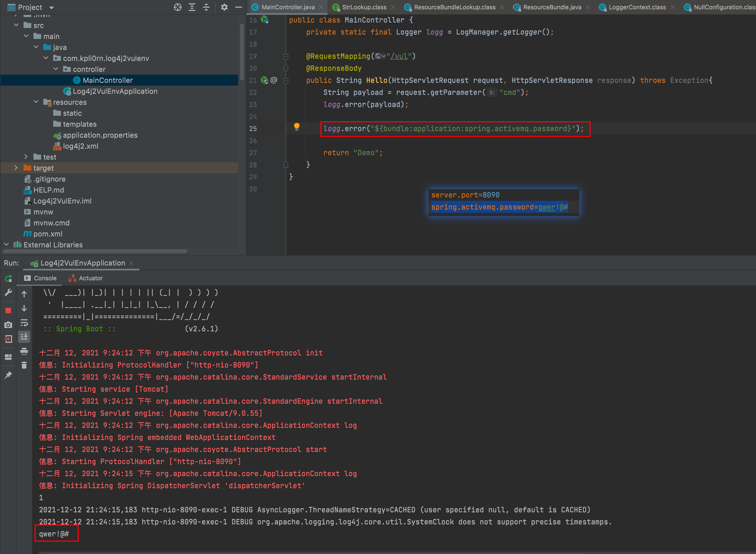Open the Project view dropdown

(x=52, y=7)
